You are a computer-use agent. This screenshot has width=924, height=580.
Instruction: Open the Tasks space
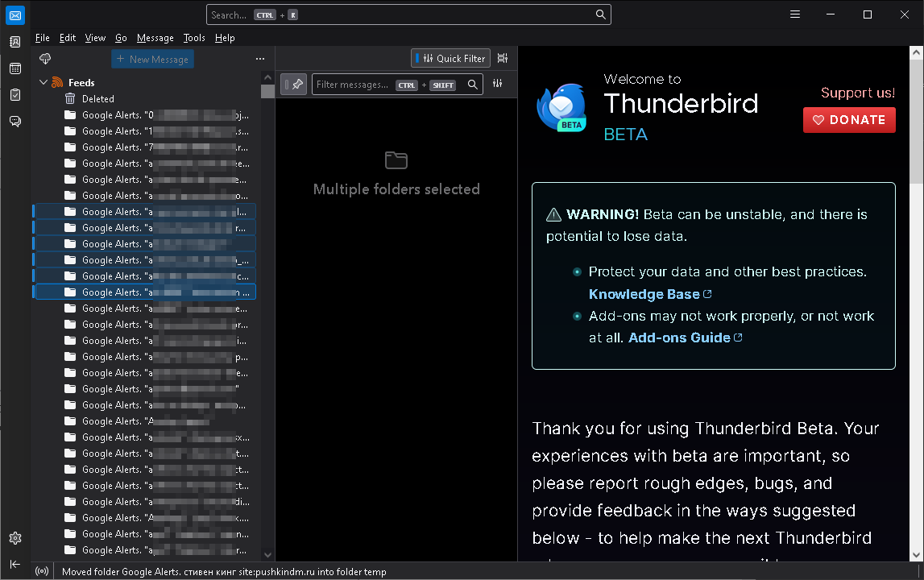click(15, 95)
